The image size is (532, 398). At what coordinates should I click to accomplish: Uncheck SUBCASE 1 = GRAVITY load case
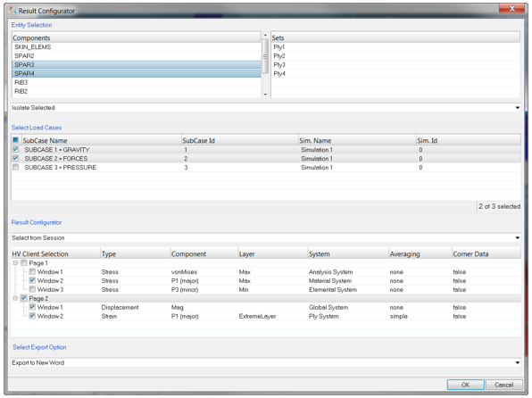pos(15,149)
